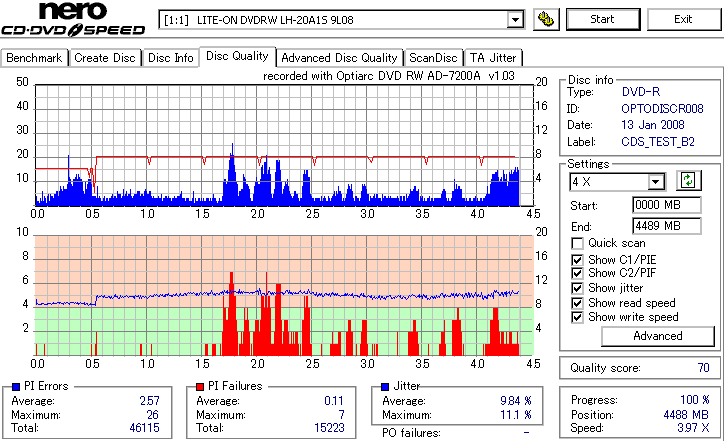
Task: Uncheck Show jitter option
Action: click(x=577, y=288)
